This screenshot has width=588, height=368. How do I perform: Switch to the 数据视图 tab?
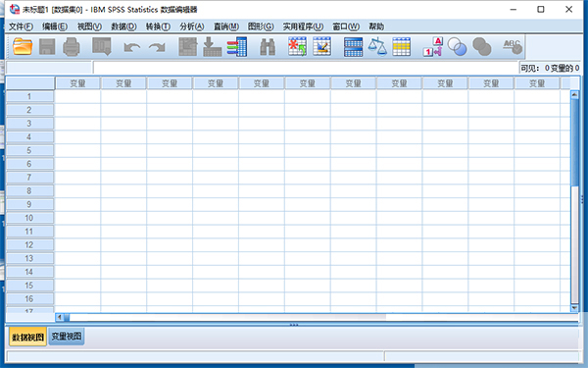(x=27, y=337)
